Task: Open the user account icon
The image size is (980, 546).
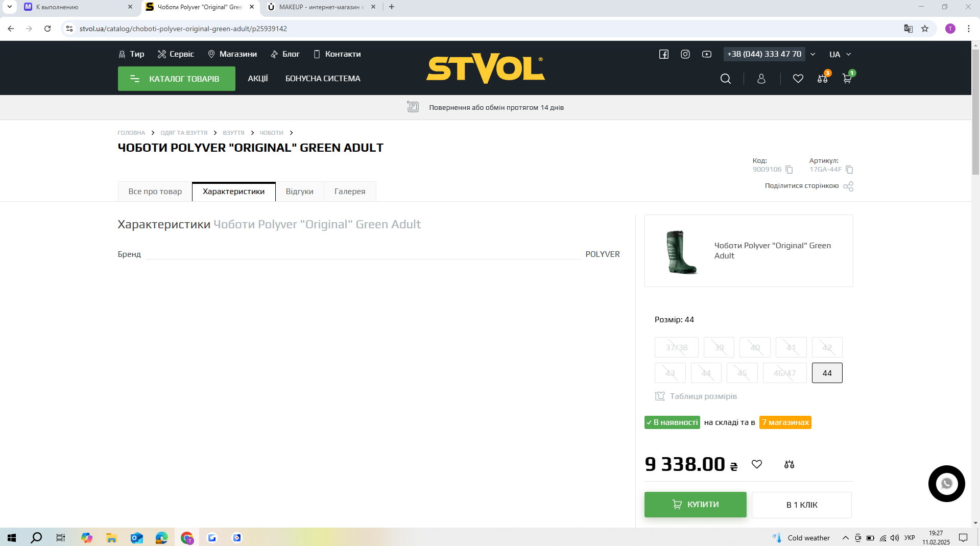Action: [761, 79]
